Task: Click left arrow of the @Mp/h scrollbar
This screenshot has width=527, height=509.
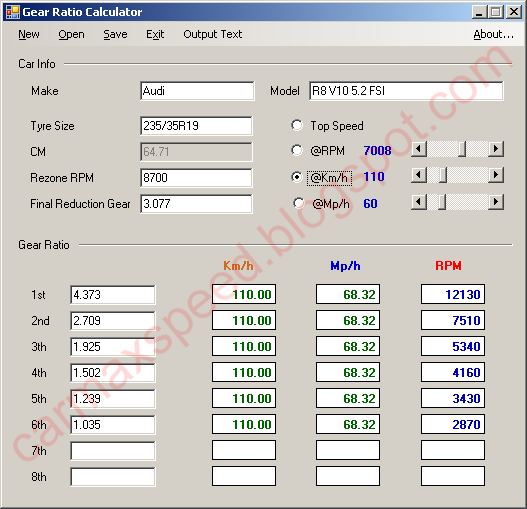Action: click(x=418, y=202)
